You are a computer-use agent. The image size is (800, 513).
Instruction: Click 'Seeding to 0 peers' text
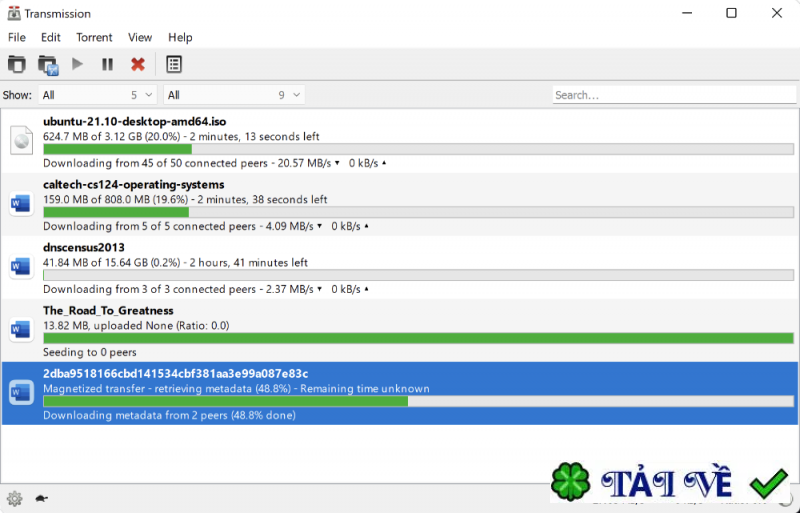coord(90,352)
